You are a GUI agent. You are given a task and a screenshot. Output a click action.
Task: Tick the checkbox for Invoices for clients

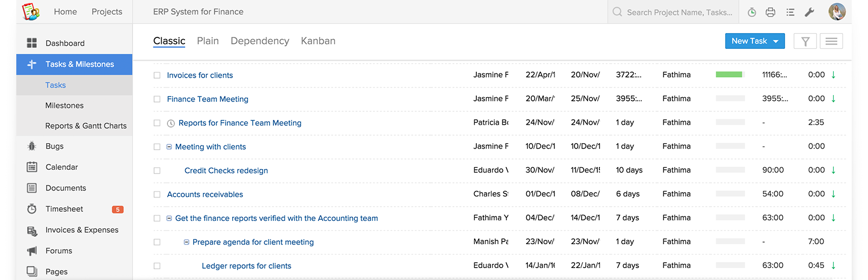coord(157,75)
